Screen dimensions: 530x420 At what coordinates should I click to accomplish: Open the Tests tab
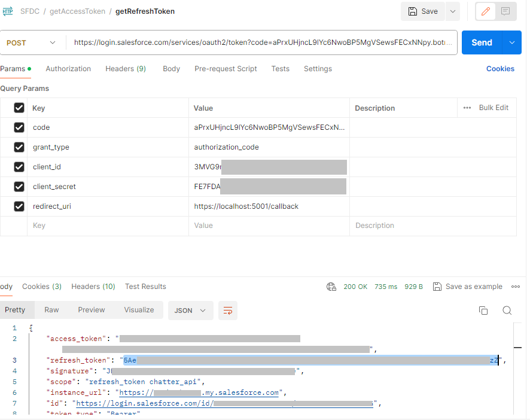pyautogui.click(x=280, y=69)
